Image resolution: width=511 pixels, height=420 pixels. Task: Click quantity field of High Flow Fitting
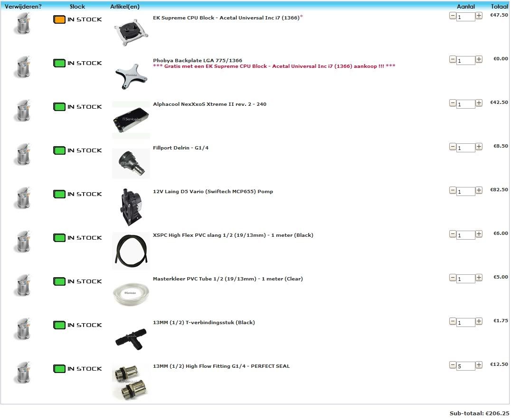[466, 366]
